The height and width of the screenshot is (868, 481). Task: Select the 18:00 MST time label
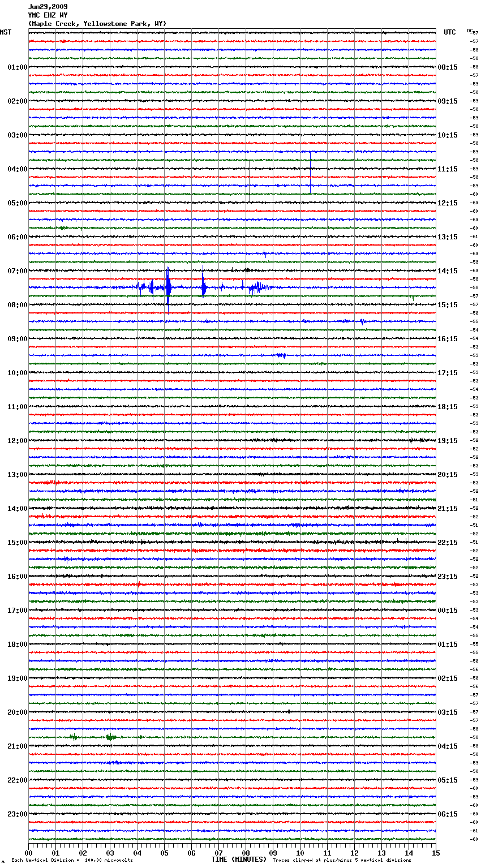[x=18, y=644]
